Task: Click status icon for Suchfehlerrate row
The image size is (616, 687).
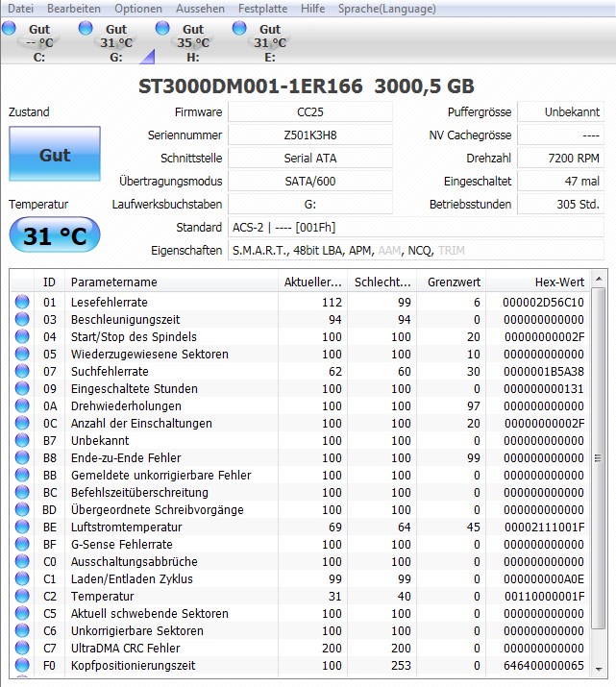Action: coord(22,371)
